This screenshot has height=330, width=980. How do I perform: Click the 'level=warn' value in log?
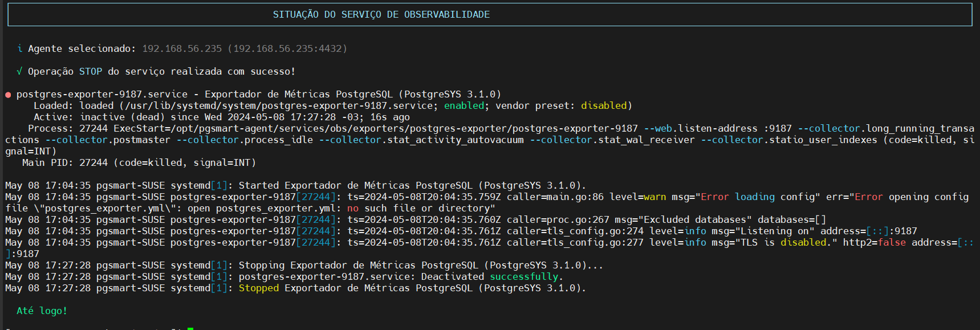coord(638,197)
